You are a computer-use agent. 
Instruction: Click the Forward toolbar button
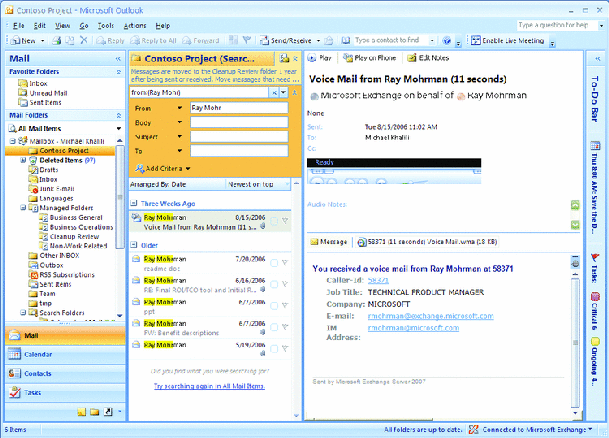(201, 40)
